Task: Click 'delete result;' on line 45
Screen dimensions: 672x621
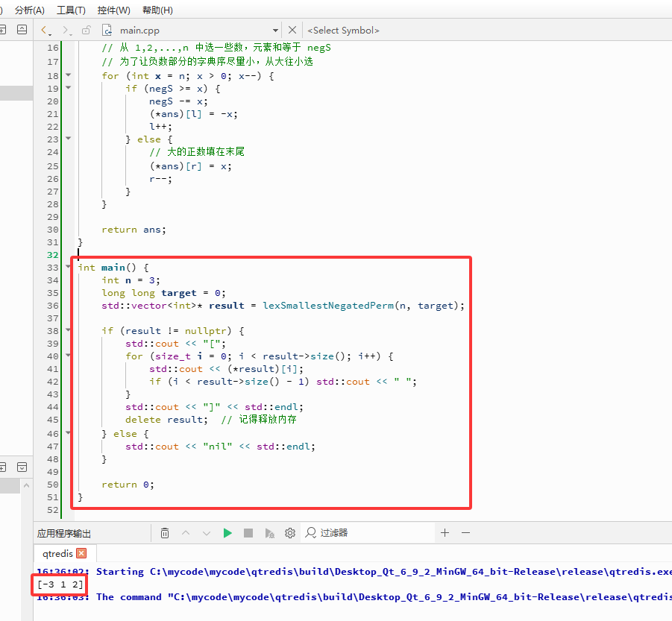Action: 167,419
